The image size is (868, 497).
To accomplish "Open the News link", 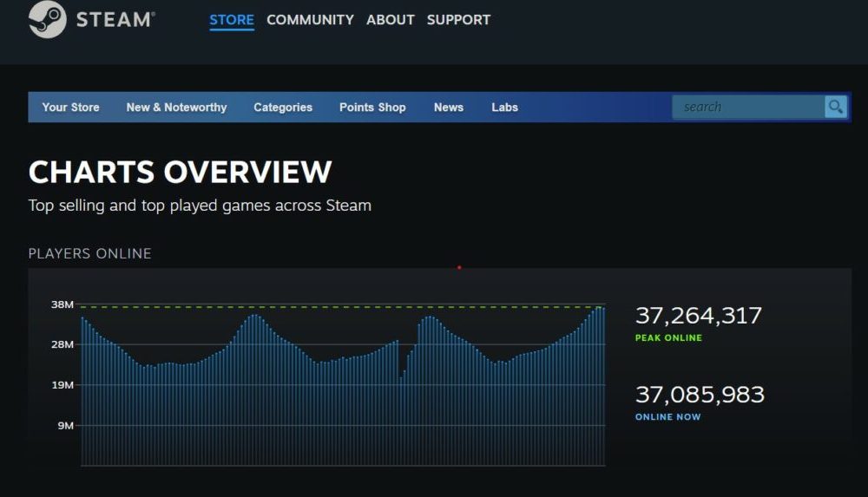I will pos(449,108).
